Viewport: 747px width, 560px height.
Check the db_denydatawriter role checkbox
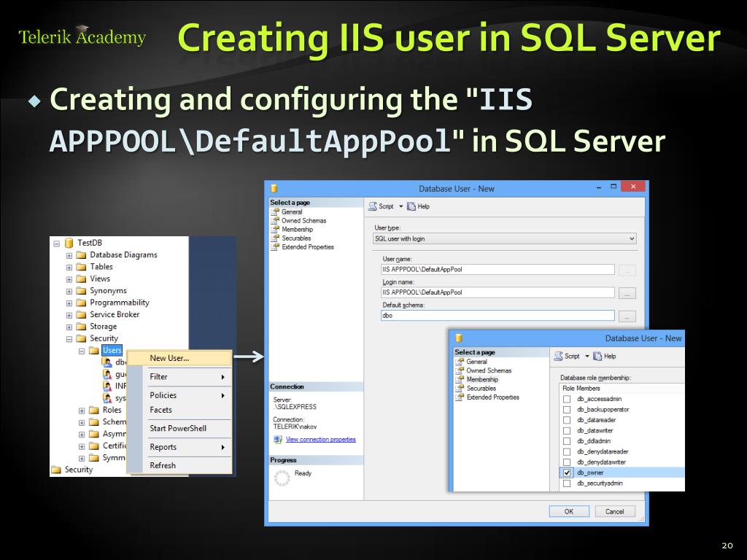(x=567, y=462)
